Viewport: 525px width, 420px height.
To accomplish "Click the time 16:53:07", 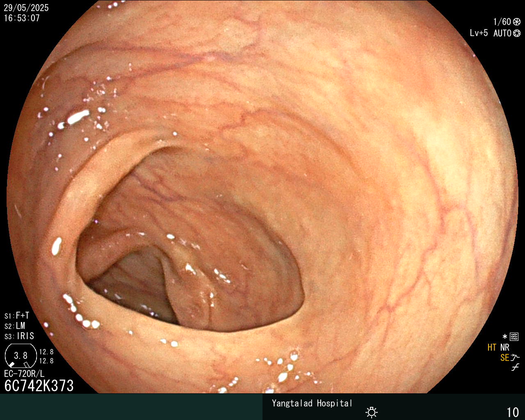I will (22, 18).
